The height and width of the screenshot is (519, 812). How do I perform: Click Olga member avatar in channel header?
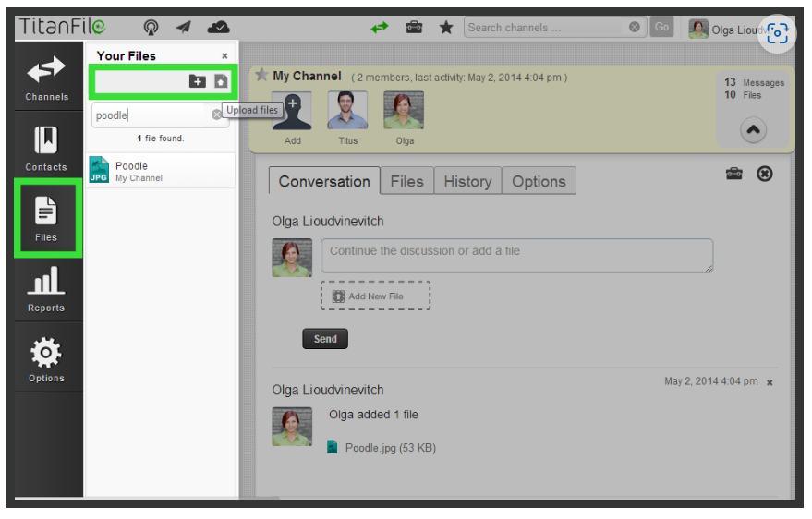tap(404, 110)
